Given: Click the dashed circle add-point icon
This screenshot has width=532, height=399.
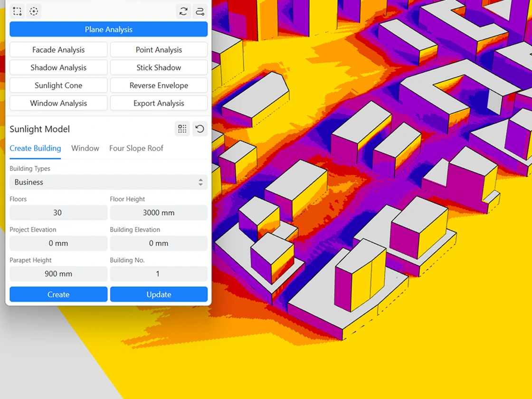Looking at the screenshot, I should (34, 11).
